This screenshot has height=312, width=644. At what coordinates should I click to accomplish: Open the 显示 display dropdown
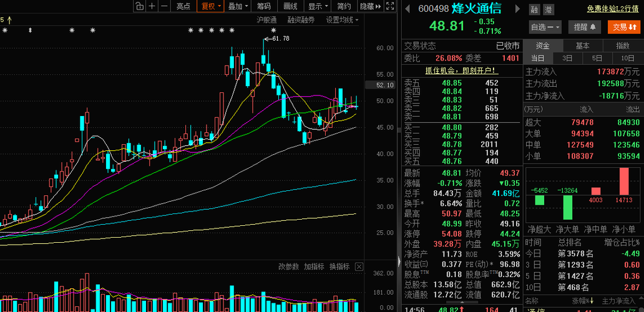tap(318, 6)
